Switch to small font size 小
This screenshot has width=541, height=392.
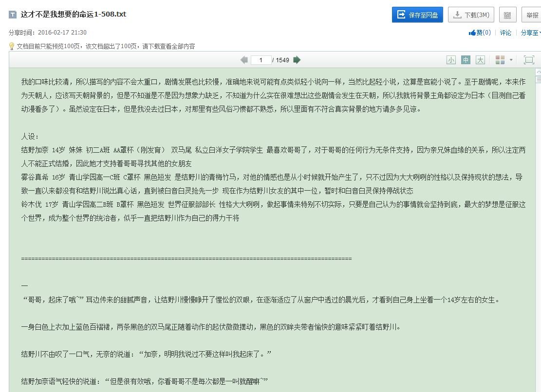[x=450, y=60]
